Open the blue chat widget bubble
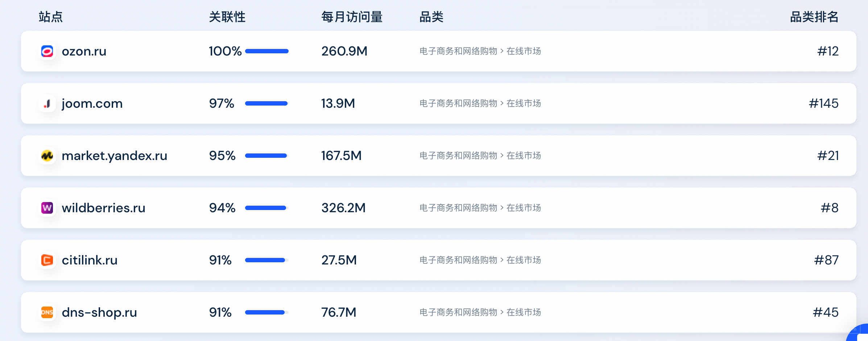Viewport: 868px width, 341px height. 859,333
